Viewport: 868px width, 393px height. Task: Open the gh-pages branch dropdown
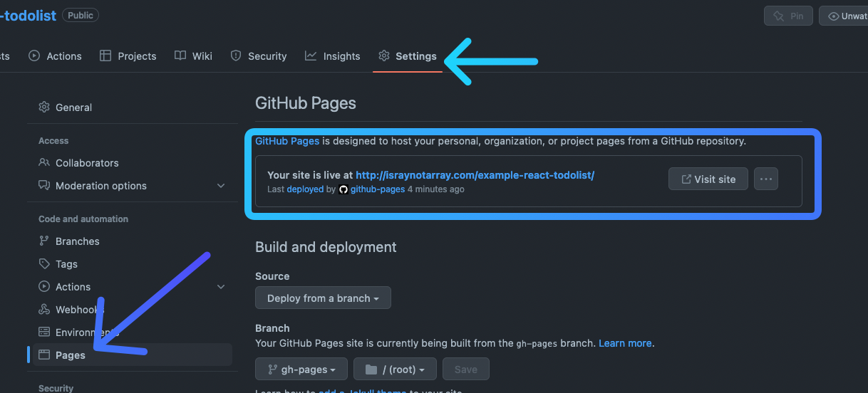[x=301, y=370]
